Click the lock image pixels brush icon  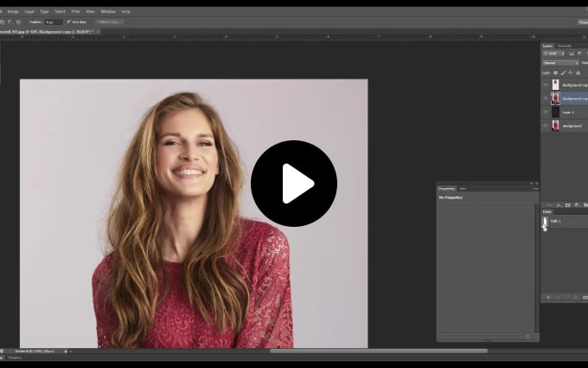pyautogui.click(x=563, y=73)
